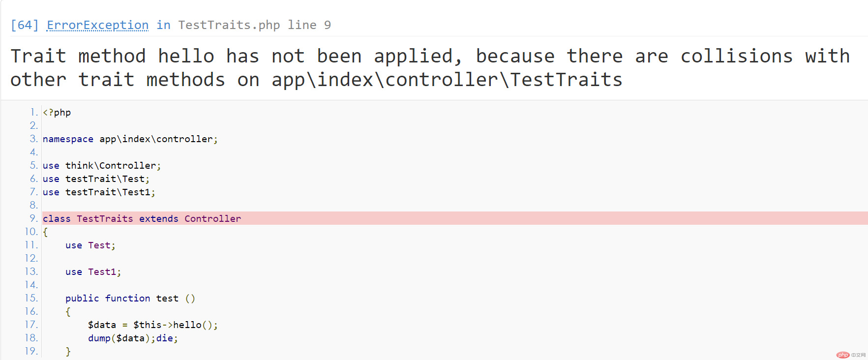Click the highlighted class TestTraits line
Viewport: 868px width, 360px height.
click(x=455, y=218)
